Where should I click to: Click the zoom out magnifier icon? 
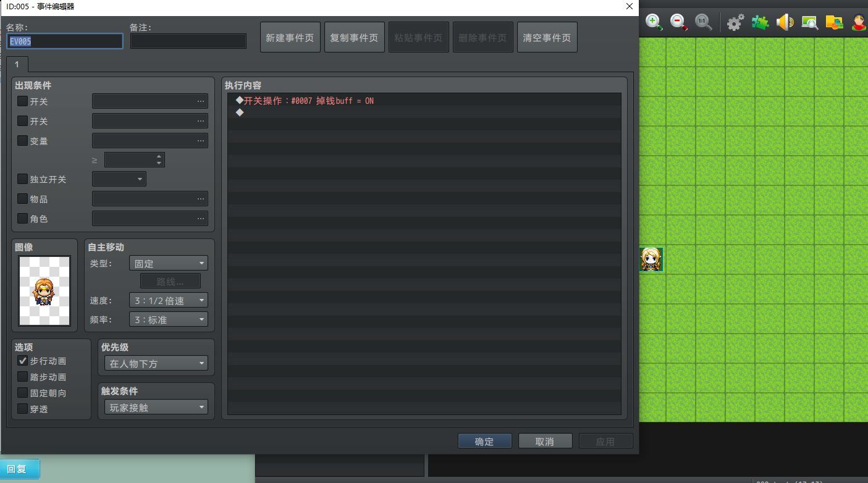point(678,22)
